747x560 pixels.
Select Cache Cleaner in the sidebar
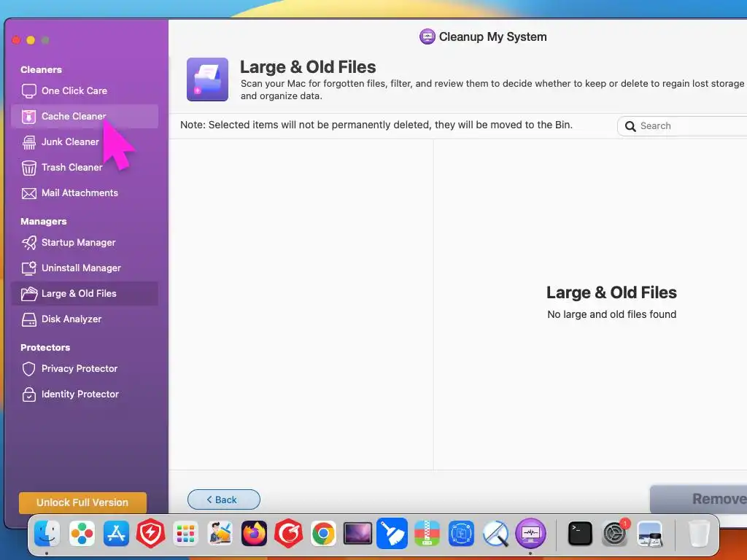[85, 116]
